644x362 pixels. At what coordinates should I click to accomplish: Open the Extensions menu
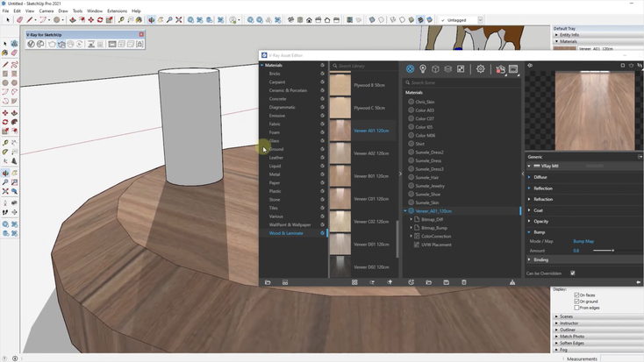117,11
